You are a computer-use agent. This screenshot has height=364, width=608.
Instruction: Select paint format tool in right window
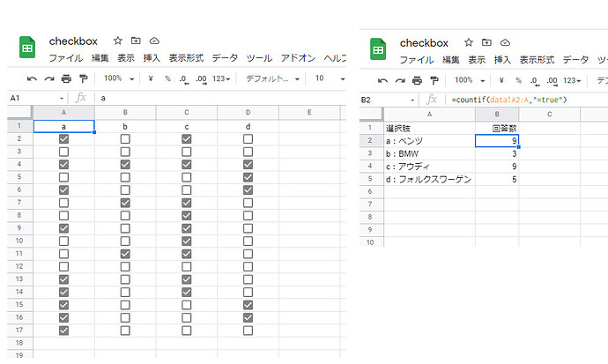(x=434, y=81)
